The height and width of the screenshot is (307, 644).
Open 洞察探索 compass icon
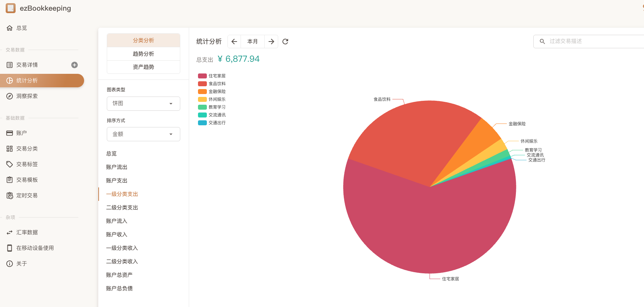tap(10, 96)
